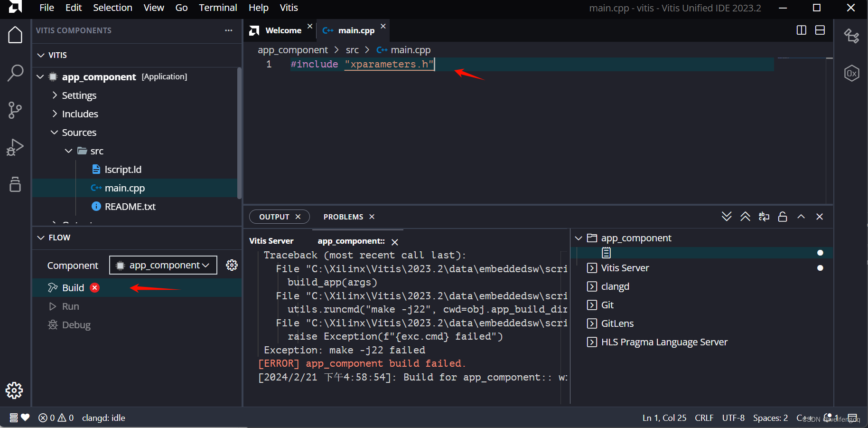Click Run in the Flow panel
868x428 pixels.
pyautogui.click(x=71, y=306)
